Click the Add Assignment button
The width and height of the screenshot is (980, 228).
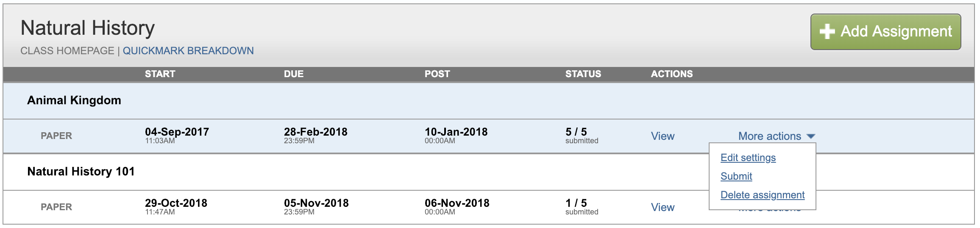click(885, 32)
